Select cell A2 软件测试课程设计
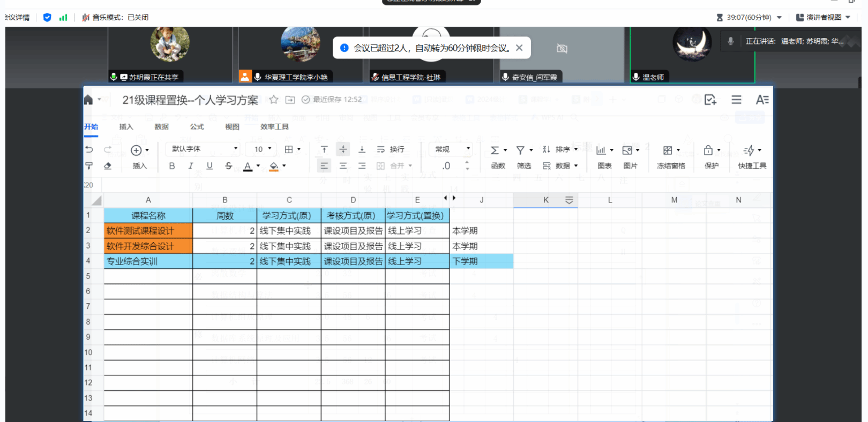The height and width of the screenshot is (422, 868). pyautogui.click(x=148, y=231)
